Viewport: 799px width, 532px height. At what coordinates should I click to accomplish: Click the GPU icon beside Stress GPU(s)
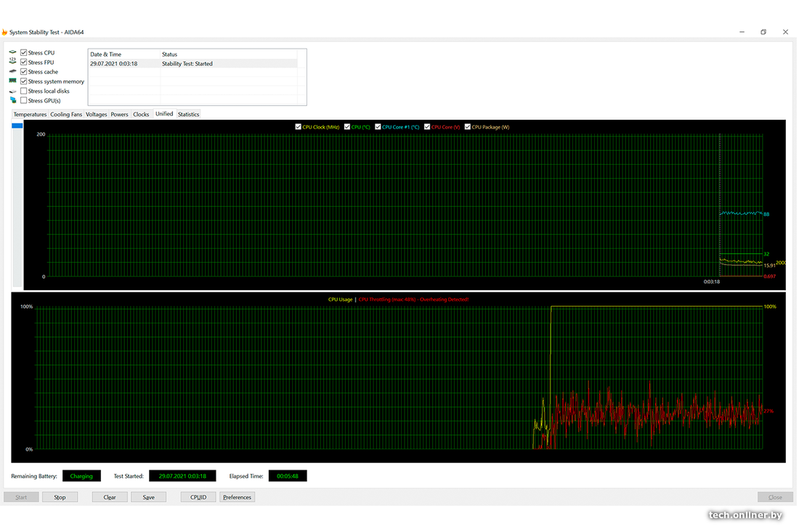point(12,101)
